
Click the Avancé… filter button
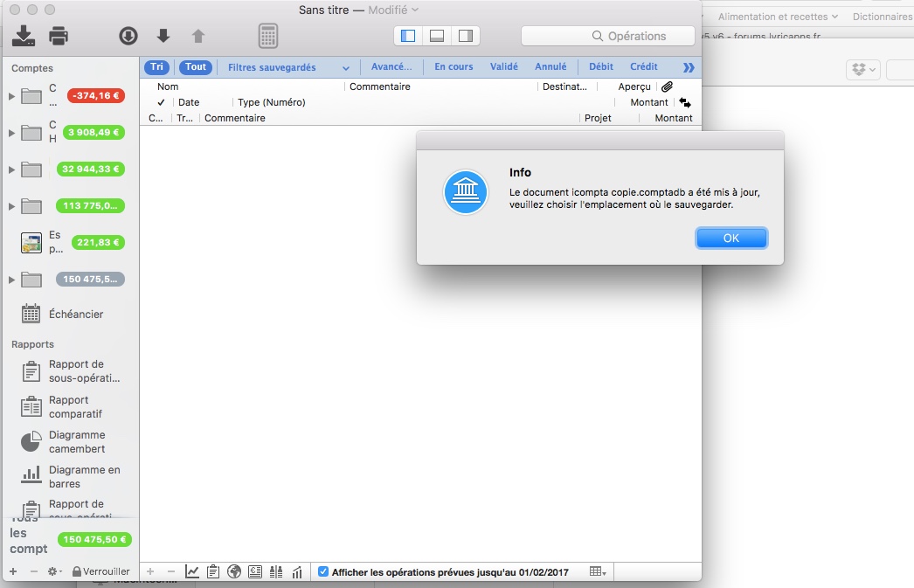tap(391, 67)
